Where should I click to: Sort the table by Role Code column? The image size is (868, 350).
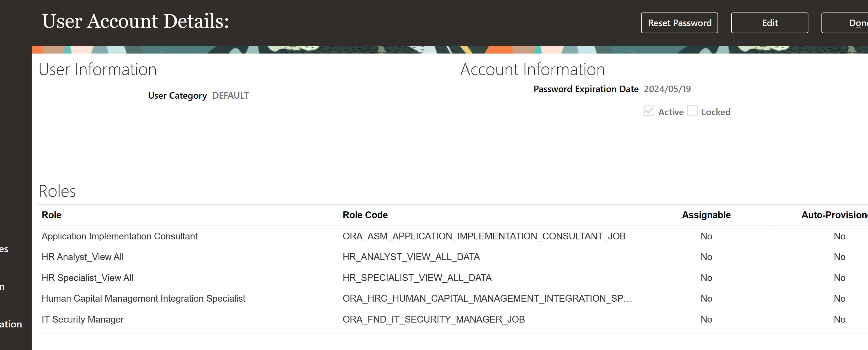coord(365,215)
